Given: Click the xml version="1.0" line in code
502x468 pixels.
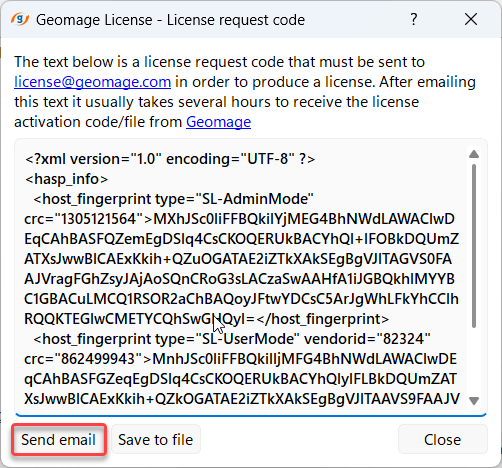Looking at the screenshot, I should 170,159.
